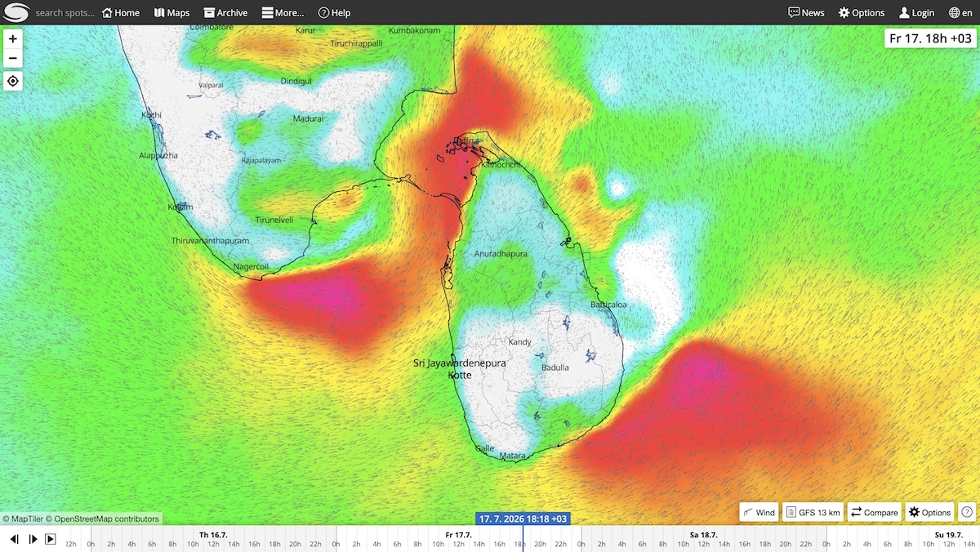The image size is (980, 552).
Task: Click the Anuradhapura city label
Action: pos(501,254)
